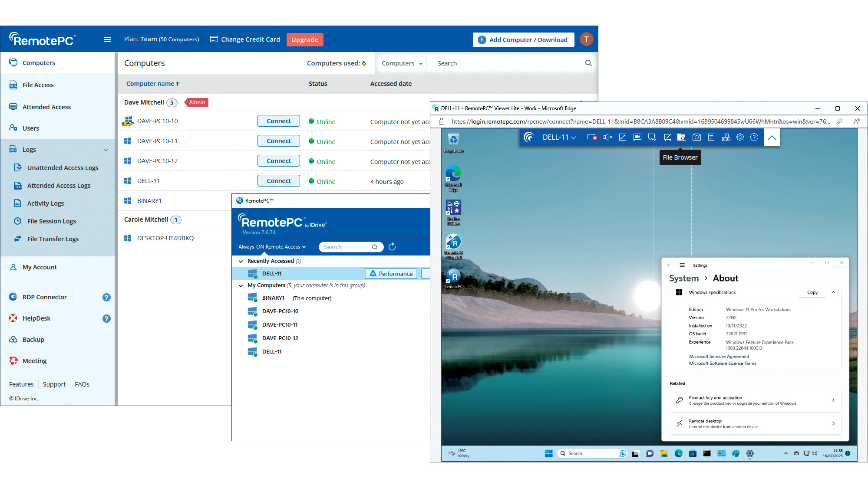Click the screenshot camera icon in viewer toolbar
This screenshot has width=868, height=488.
696,137
